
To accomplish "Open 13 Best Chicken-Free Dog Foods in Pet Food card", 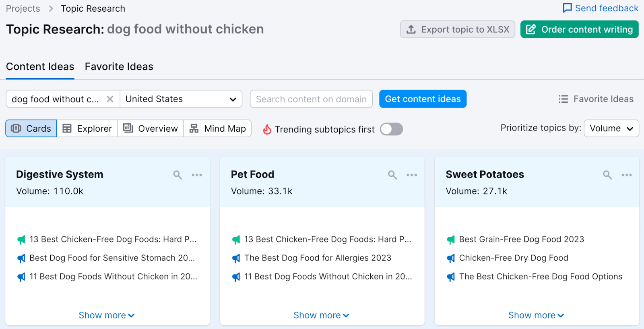I will [x=328, y=240].
